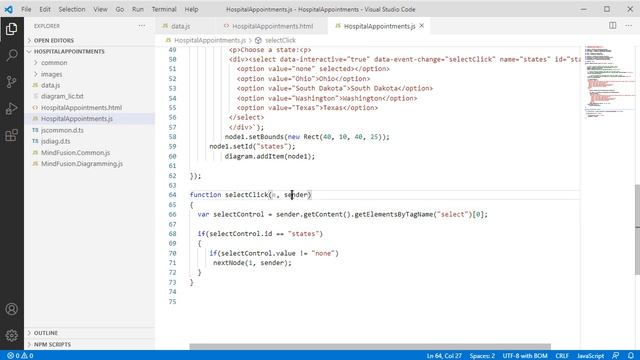Screen dimensions: 640x360
Task: Open the Go menu
Action: pos(120,9)
